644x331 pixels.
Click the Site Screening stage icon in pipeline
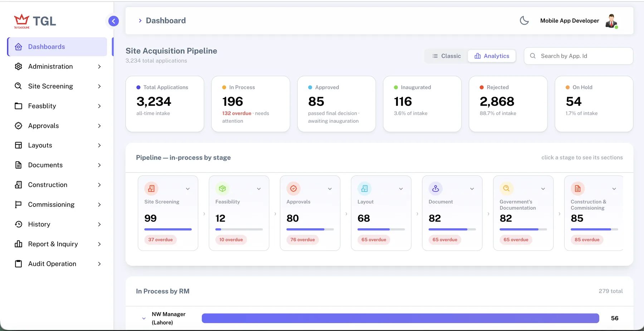click(151, 189)
